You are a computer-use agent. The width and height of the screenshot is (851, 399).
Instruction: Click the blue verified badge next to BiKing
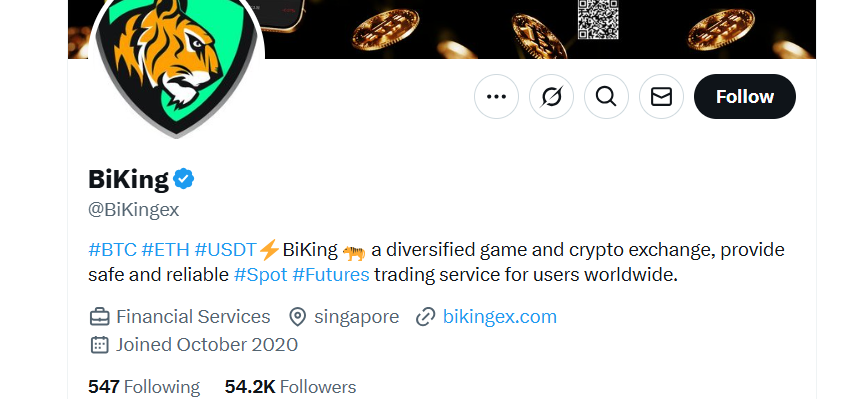click(184, 179)
